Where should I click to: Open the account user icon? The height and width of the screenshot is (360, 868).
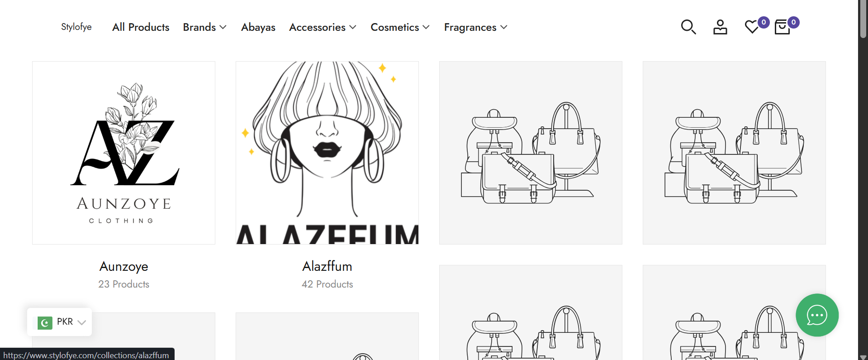[x=720, y=27]
